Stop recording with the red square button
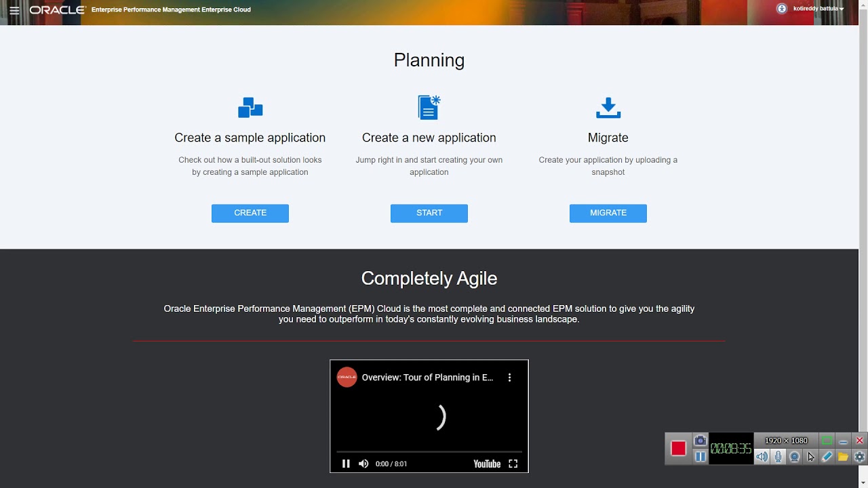The height and width of the screenshot is (488, 868). pyautogui.click(x=678, y=448)
